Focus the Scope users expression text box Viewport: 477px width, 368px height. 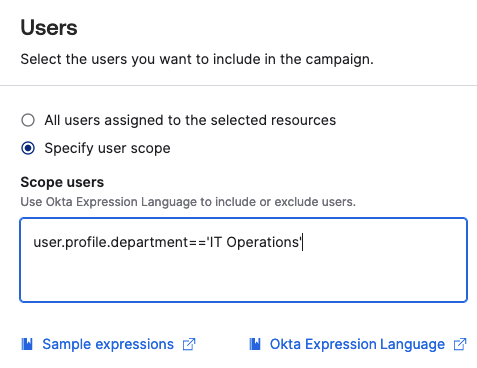pos(244,260)
